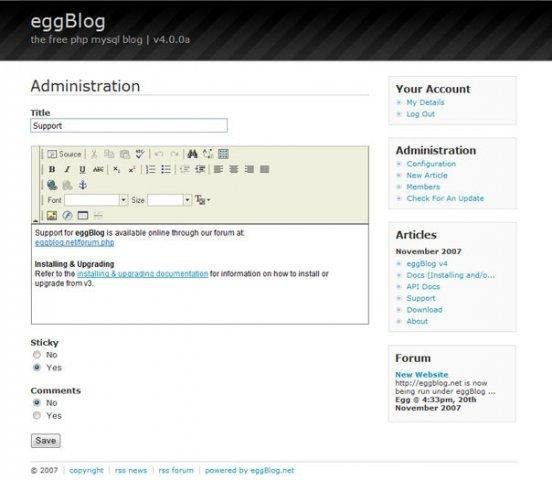Open New Article in the Administration menu
Image resolution: width=552 pixels, height=480 pixels.
(427, 175)
